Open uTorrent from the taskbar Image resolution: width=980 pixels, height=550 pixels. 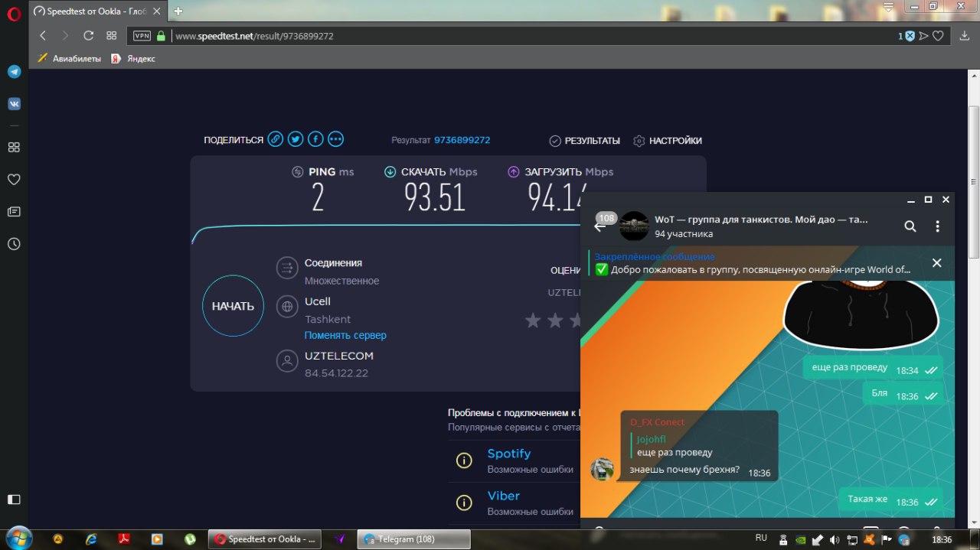point(189,539)
